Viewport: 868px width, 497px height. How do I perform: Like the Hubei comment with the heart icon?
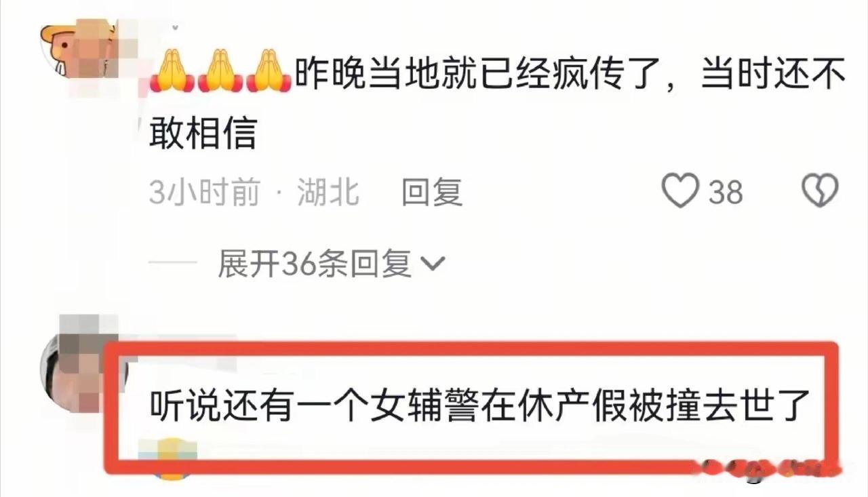680,191
